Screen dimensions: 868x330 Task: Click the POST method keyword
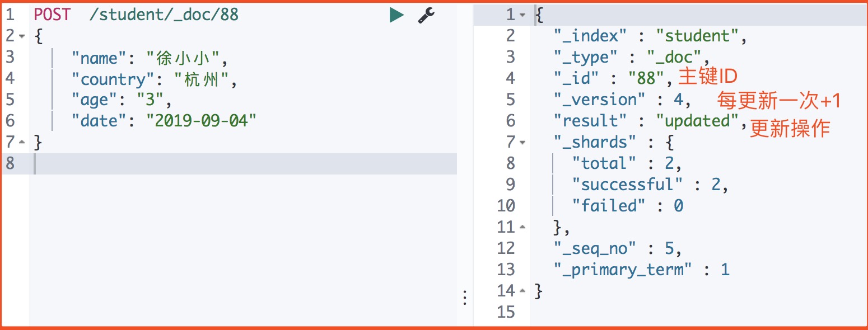point(52,15)
